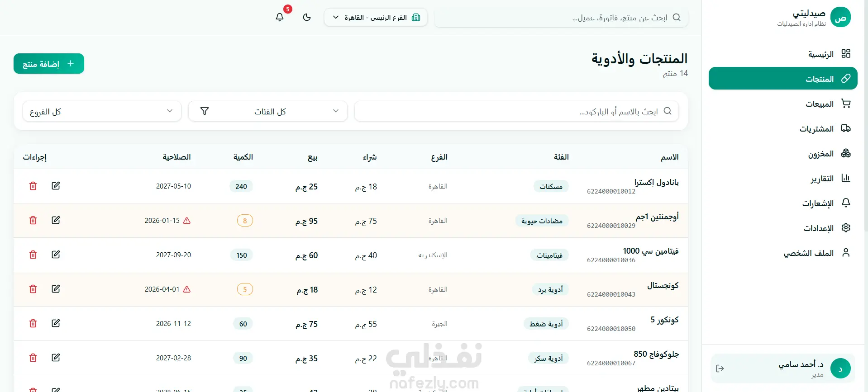The height and width of the screenshot is (392, 868).
Task: Select المنتجات sidebar item
Action: tap(783, 79)
